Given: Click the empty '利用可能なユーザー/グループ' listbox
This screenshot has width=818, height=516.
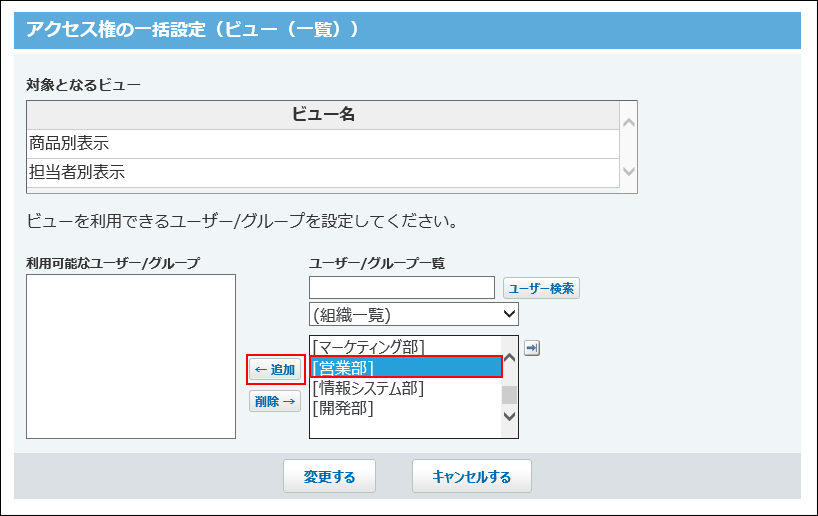Looking at the screenshot, I should pos(131,356).
